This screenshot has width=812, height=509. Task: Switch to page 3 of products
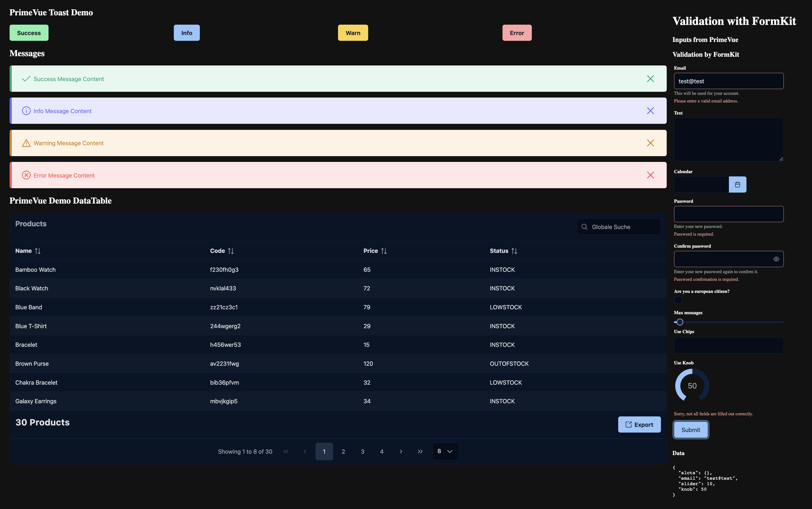362,451
